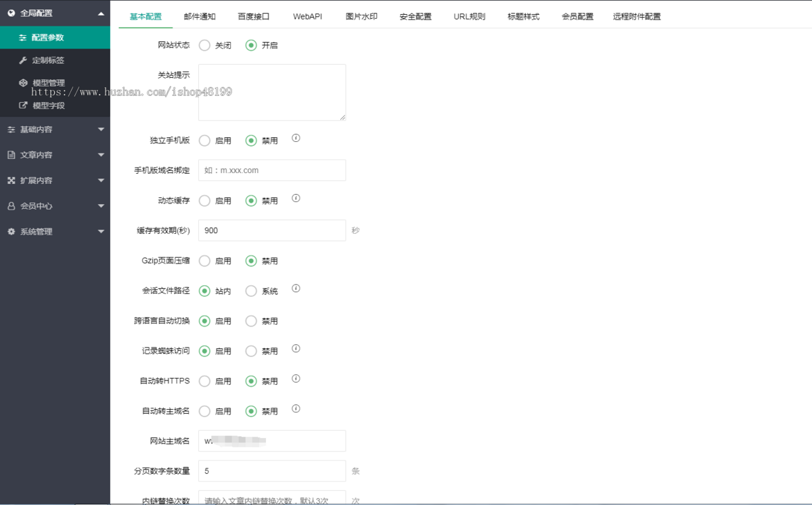Disable 跨语言自动切换 via 禁用 radio

coord(251,321)
